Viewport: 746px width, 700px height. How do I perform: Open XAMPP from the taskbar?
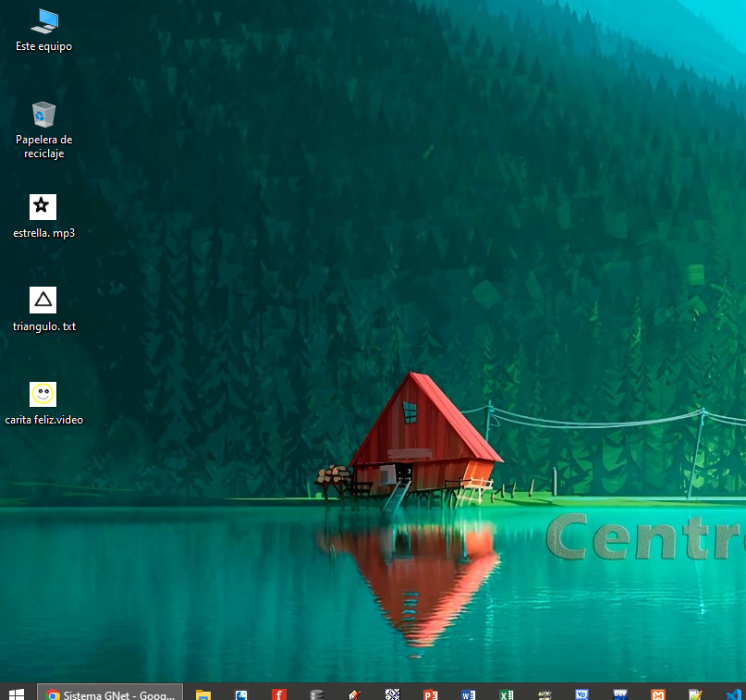[657, 694]
